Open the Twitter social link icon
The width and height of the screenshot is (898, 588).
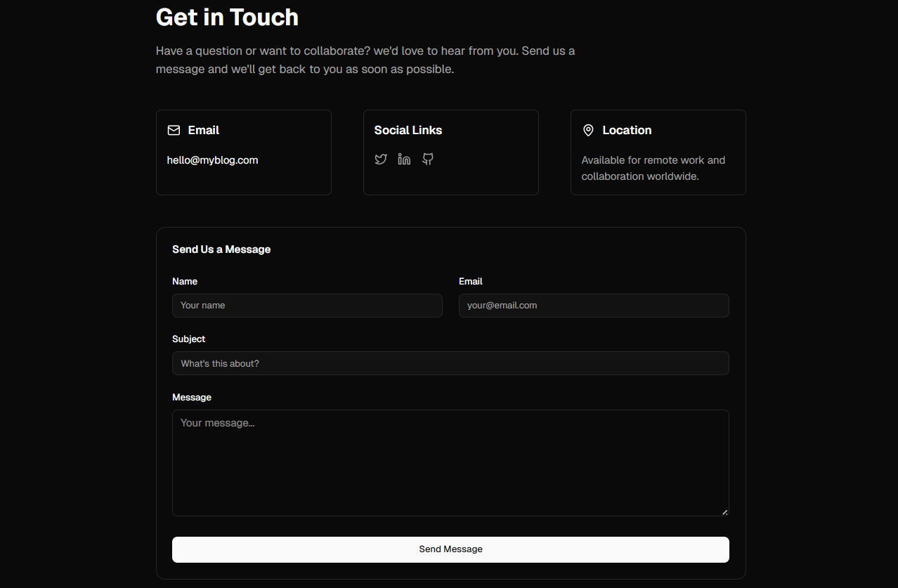[381, 159]
